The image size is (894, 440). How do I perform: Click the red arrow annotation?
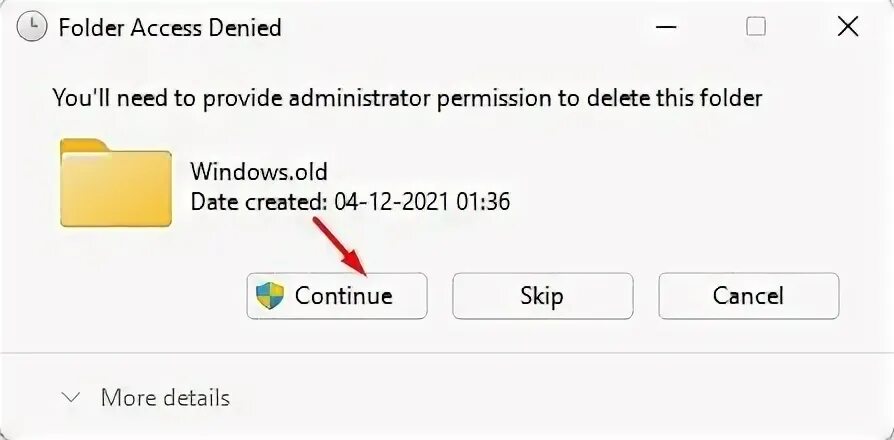click(x=340, y=244)
